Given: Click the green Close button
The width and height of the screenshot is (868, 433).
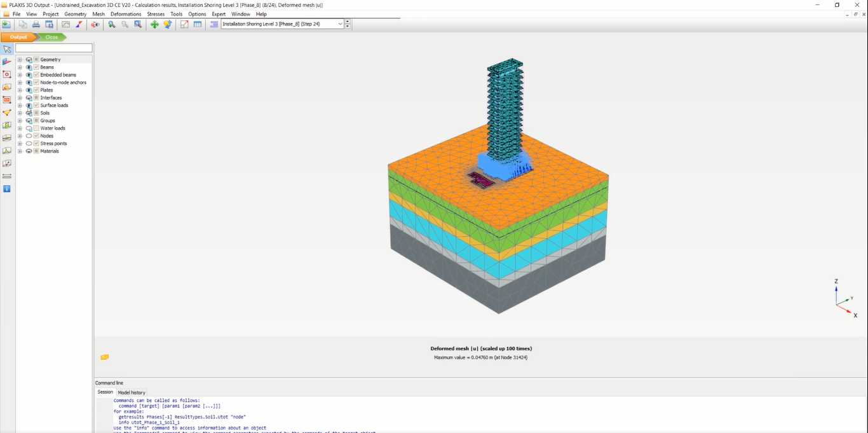Looking at the screenshot, I should [x=51, y=37].
